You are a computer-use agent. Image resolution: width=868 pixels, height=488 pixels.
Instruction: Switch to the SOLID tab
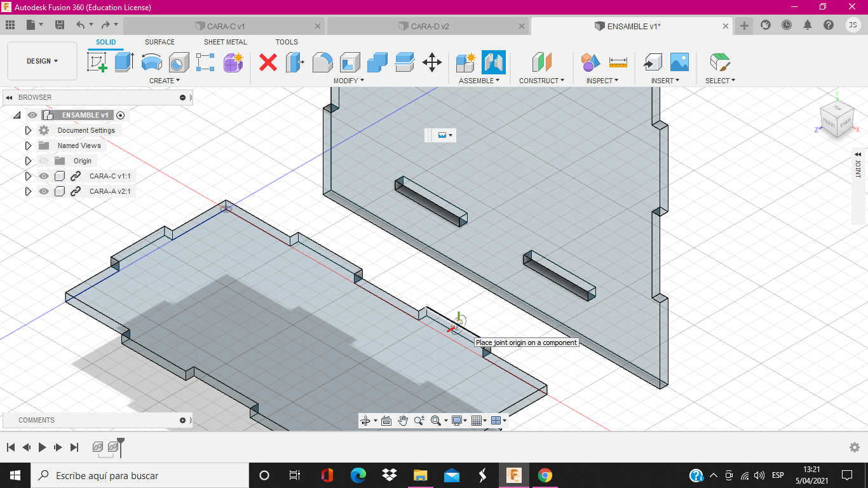[106, 42]
